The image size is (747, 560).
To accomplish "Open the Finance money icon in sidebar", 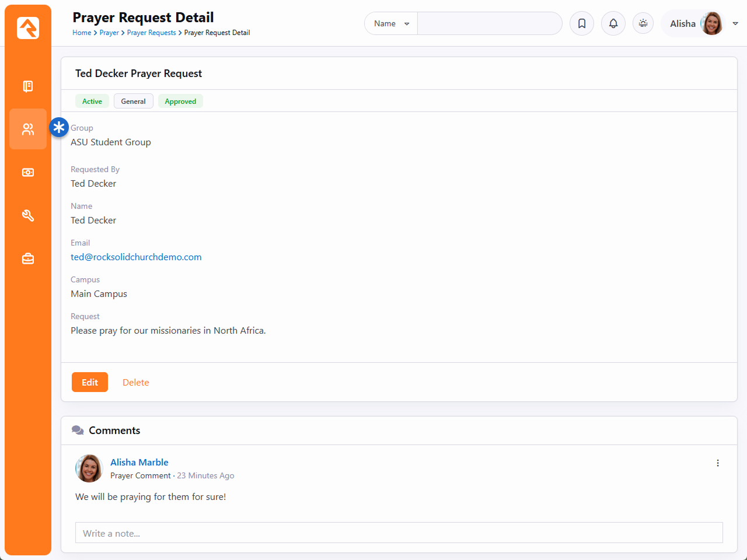I will click(x=28, y=173).
